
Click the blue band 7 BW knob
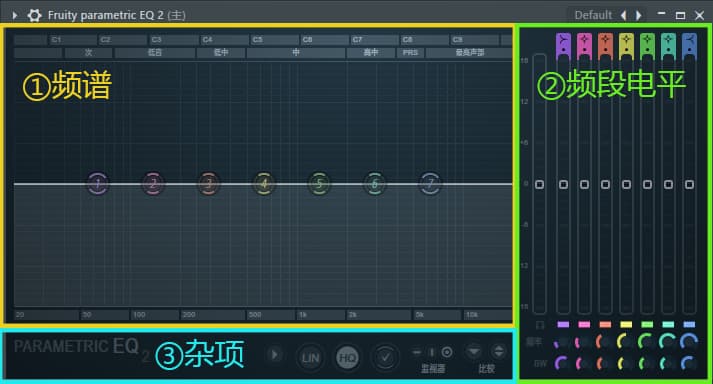pyautogui.click(x=688, y=364)
